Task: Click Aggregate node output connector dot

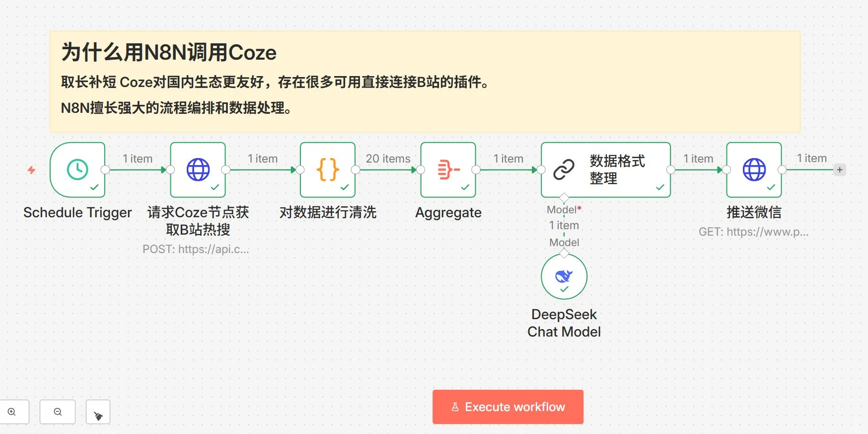Action: click(x=476, y=170)
